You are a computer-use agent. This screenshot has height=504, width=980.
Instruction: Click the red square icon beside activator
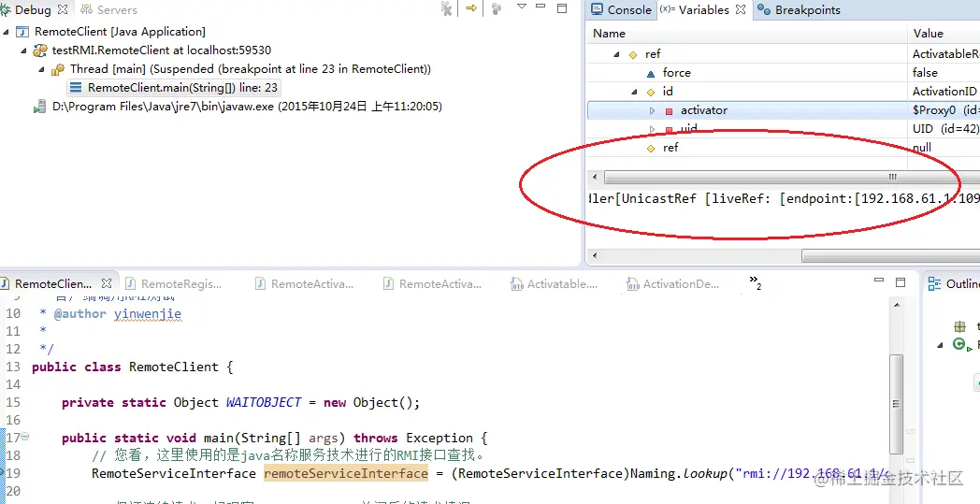[669, 110]
